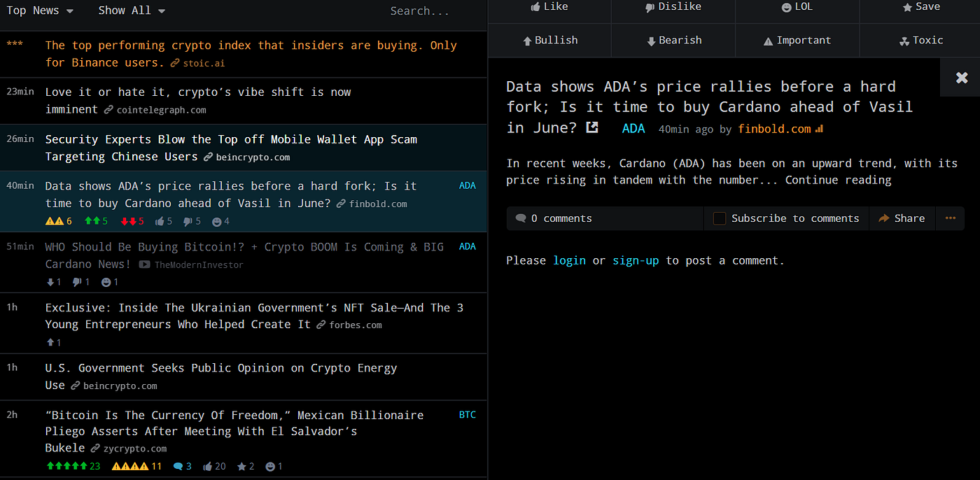980x480 pixels.
Task: Click ADA tag on finbold story row
Action: coord(467,185)
